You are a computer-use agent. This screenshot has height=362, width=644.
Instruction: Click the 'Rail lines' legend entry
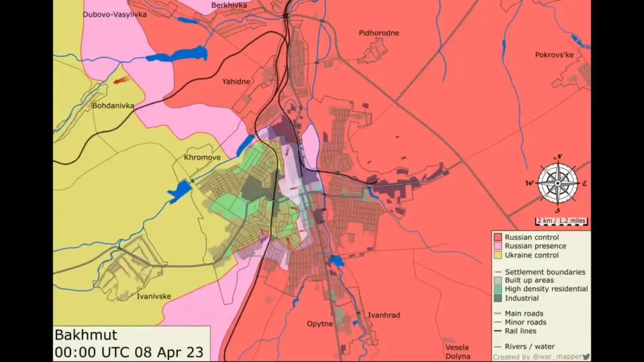[x=515, y=331]
